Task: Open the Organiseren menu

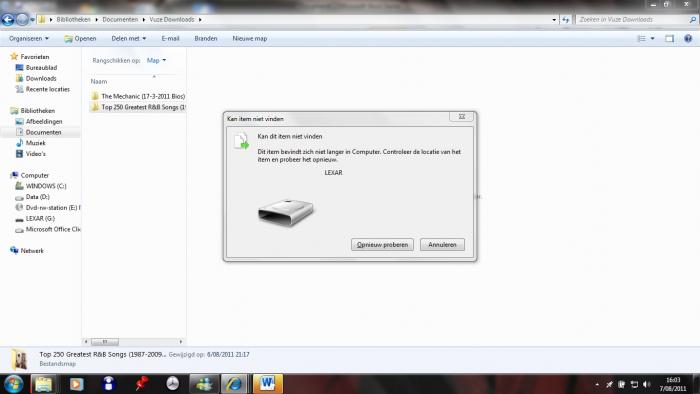Action: coord(29,39)
